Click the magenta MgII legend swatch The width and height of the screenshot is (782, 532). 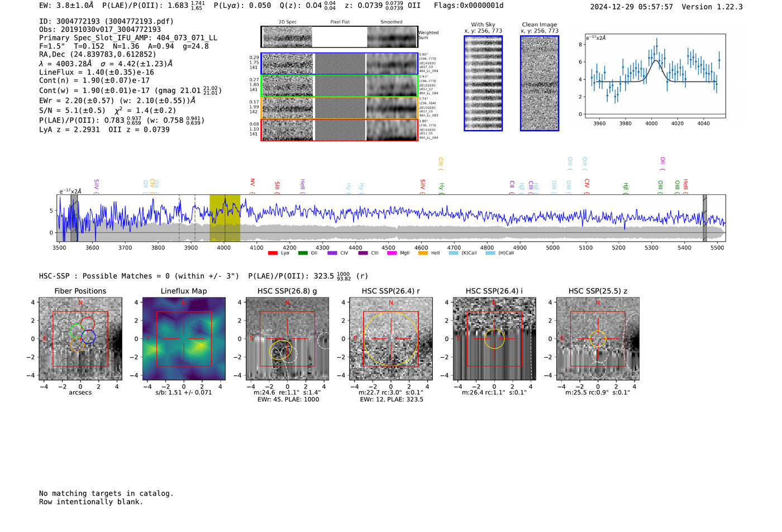(392, 253)
